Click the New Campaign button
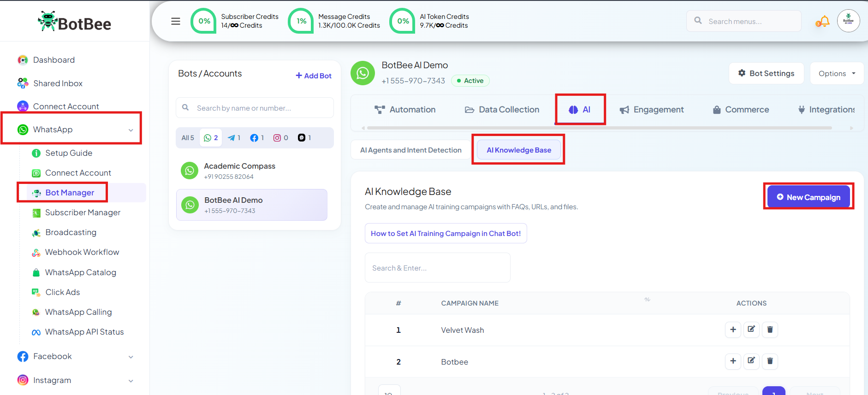 pyautogui.click(x=809, y=197)
